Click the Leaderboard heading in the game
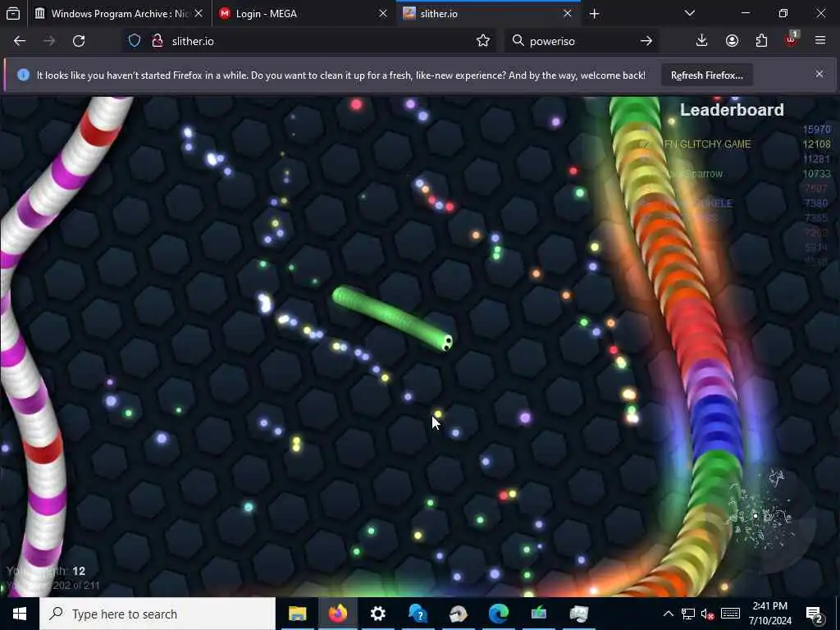The height and width of the screenshot is (630, 840). pos(732,110)
